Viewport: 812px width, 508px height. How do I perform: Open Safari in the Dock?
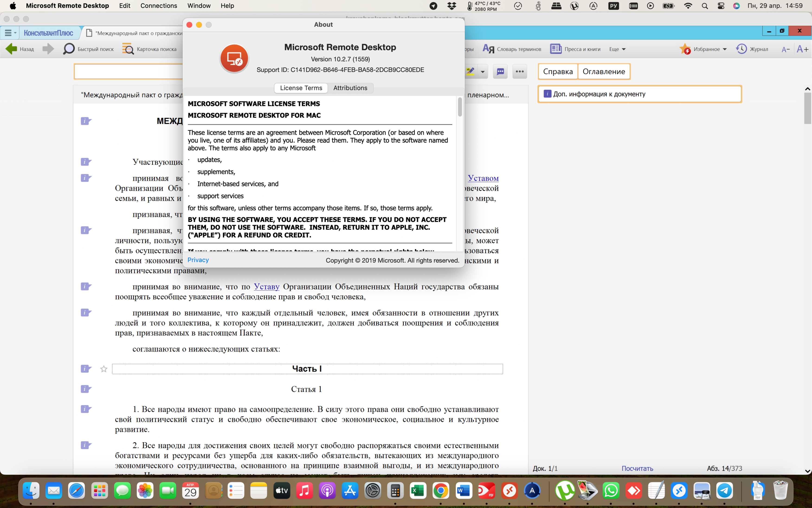(77, 491)
